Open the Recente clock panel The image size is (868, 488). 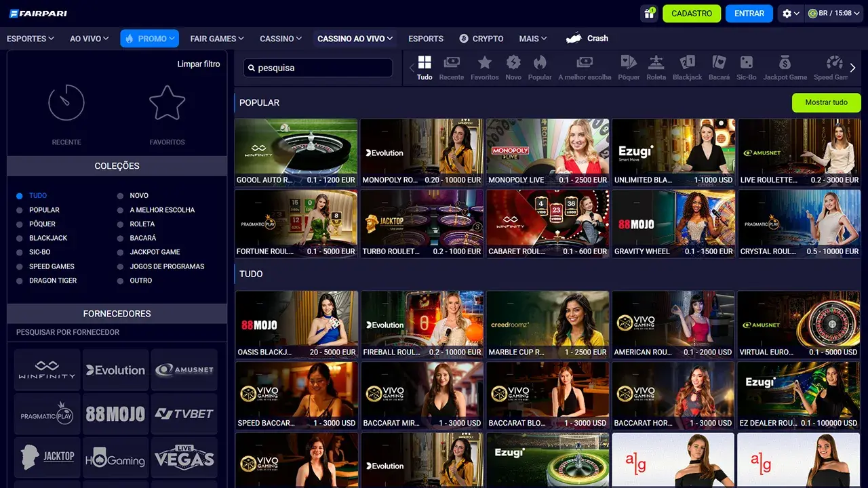[x=66, y=114]
